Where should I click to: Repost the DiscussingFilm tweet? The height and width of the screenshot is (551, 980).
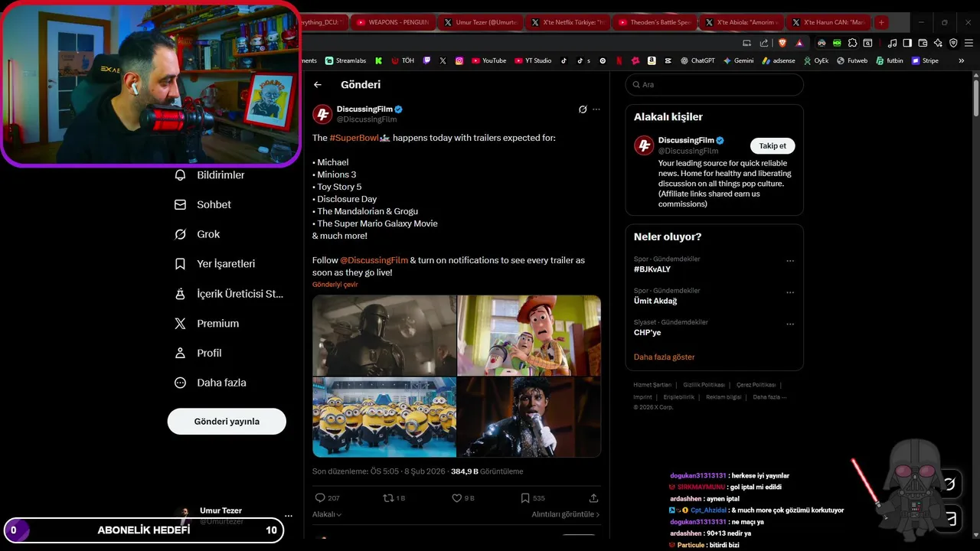click(394, 498)
